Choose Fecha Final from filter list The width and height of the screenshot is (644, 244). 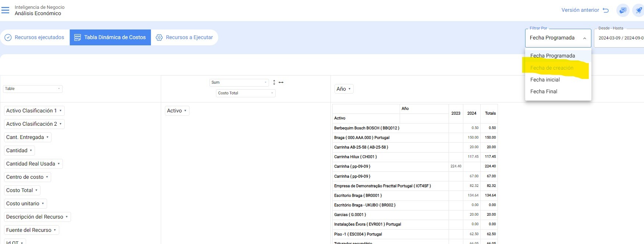[544, 91]
